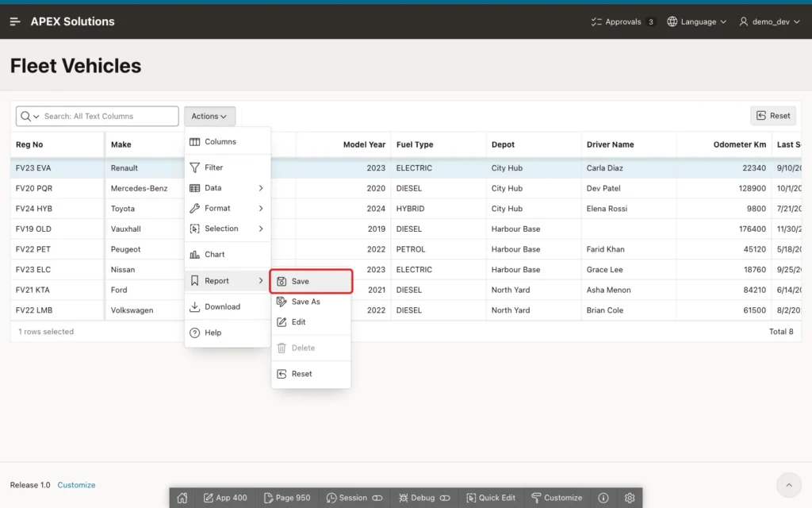
Task: Click the Approvals count badge 3
Action: [650, 21]
